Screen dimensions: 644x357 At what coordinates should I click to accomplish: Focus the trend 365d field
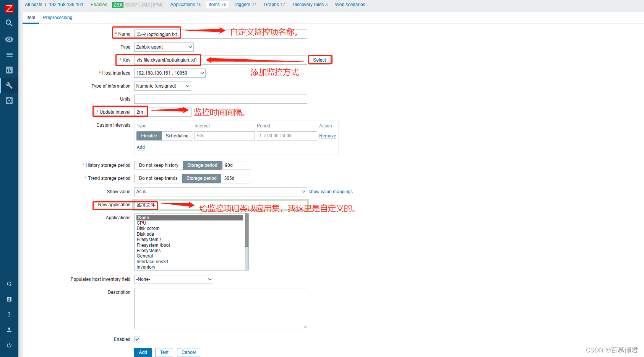pyautogui.click(x=236, y=178)
